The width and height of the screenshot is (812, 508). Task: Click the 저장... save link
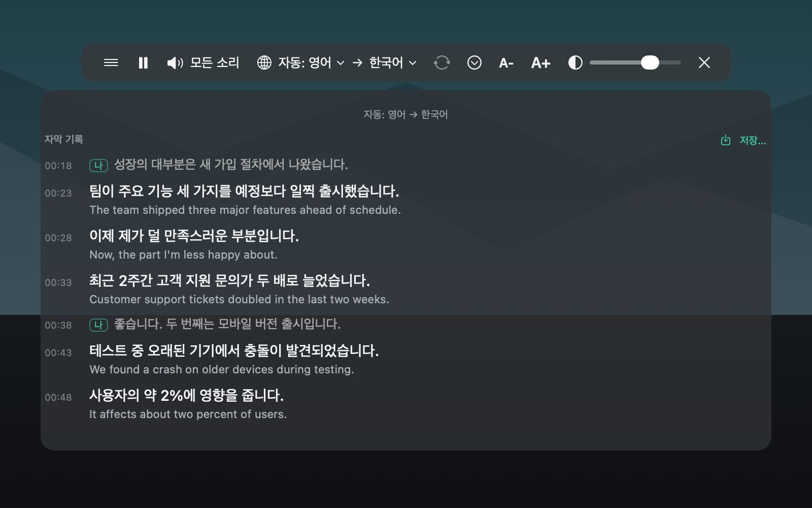(x=753, y=140)
